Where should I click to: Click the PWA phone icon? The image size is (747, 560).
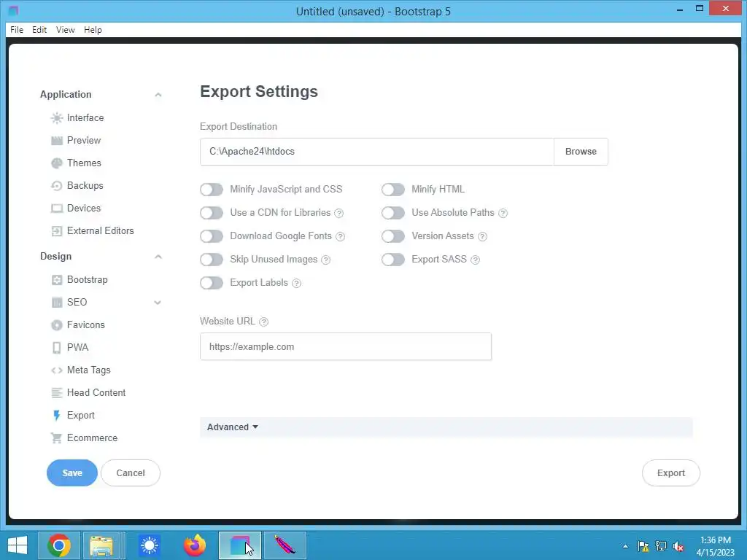coord(57,348)
